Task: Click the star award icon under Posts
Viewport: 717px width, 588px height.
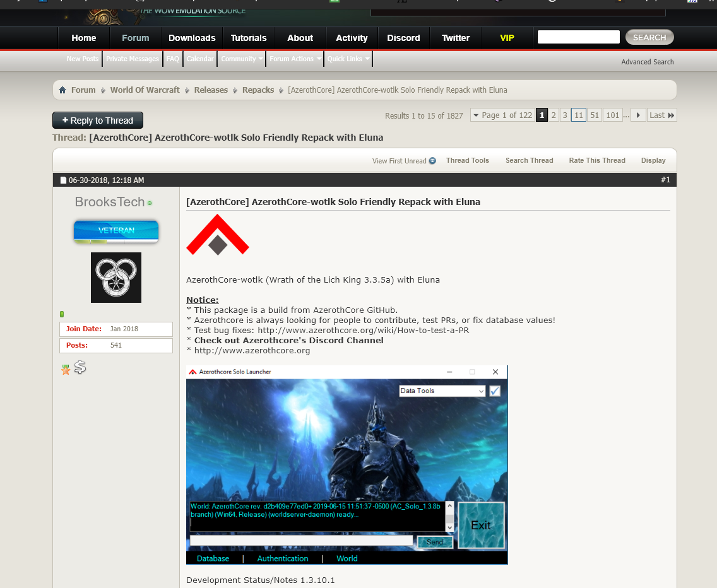Action: click(66, 370)
